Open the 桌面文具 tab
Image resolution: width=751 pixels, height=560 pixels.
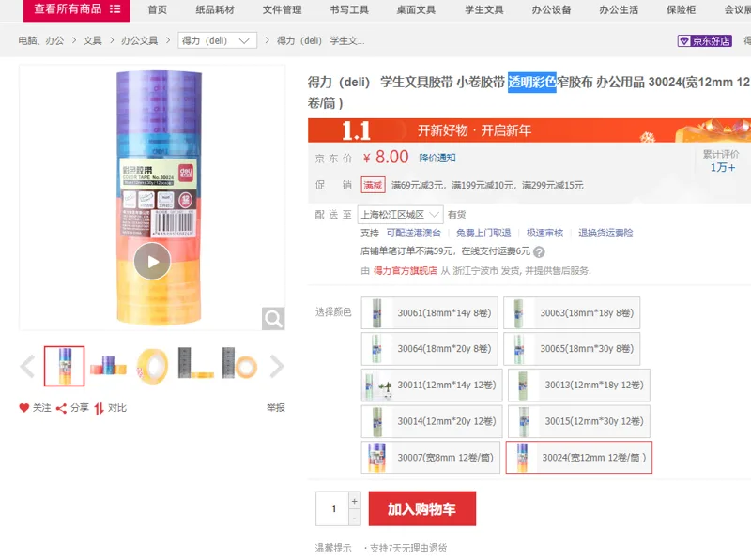(x=416, y=9)
